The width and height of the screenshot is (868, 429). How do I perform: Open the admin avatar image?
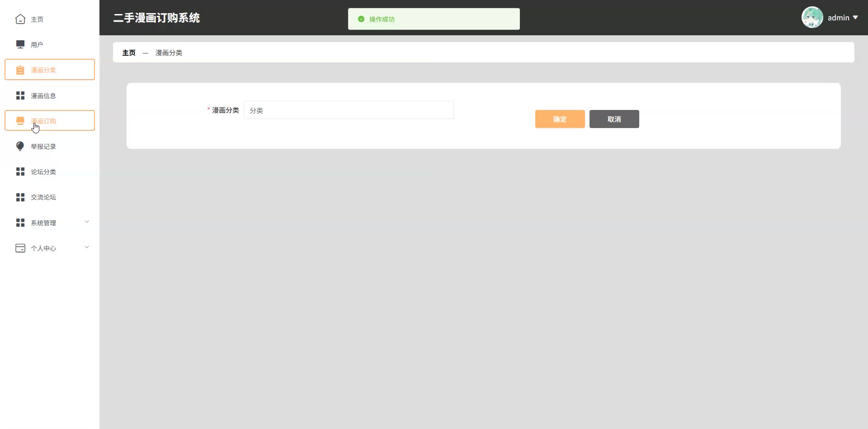click(x=812, y=17)
